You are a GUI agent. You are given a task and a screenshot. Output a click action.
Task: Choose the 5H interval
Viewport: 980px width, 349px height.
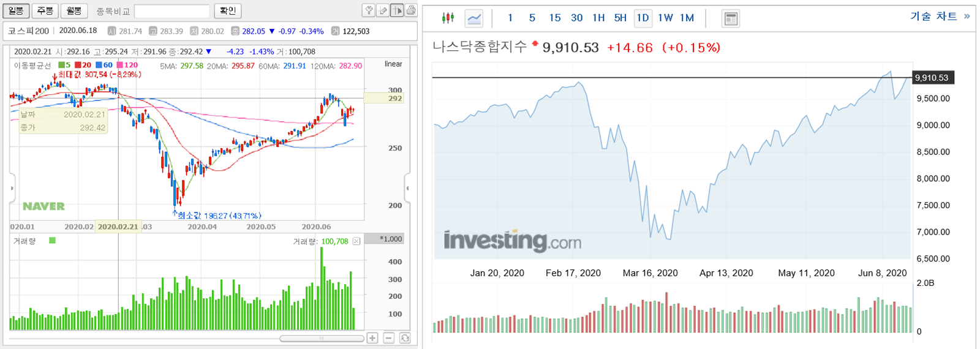coord(620,18)
